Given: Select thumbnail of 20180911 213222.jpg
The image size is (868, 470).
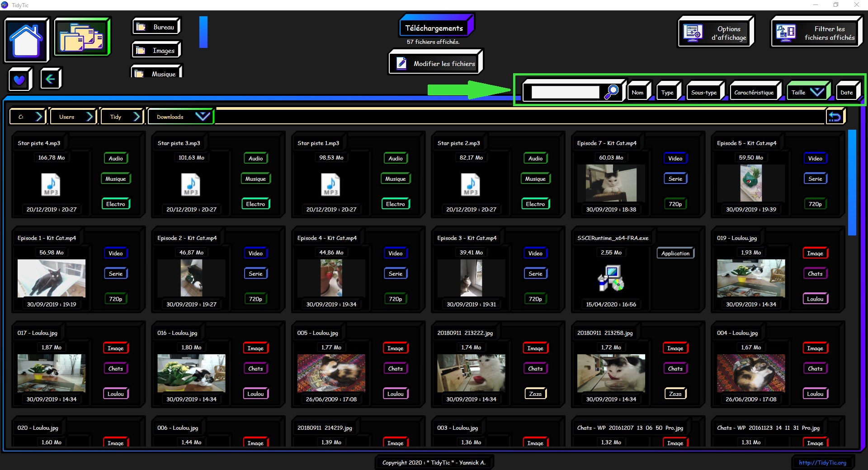Looking at the screenshot, I should [471, 373].
